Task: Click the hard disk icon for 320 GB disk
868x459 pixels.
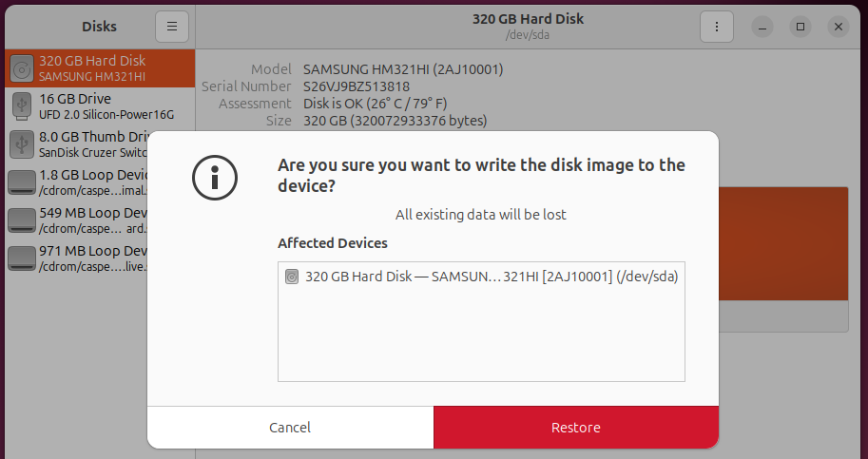Action: coord(22,67)
